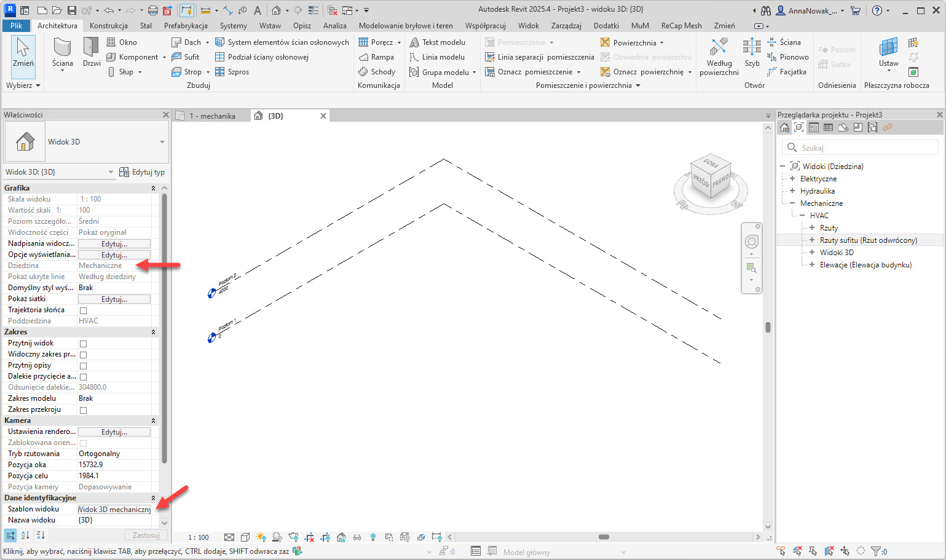Select the Okno window tool

(x=122, y=42)
